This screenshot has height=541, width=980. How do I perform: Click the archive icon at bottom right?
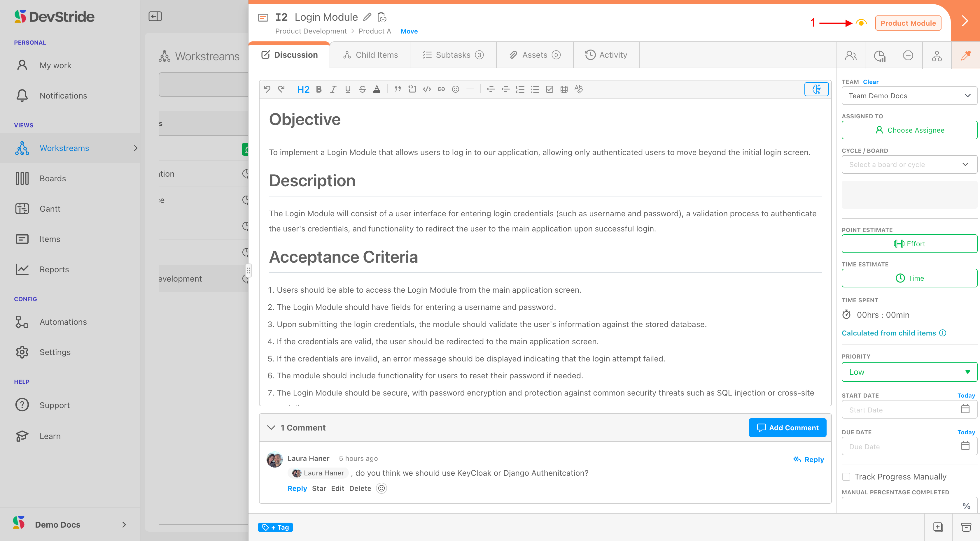(x=966, y=527)
